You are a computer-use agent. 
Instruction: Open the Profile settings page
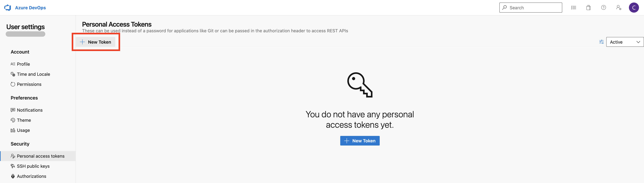[23, 64]
